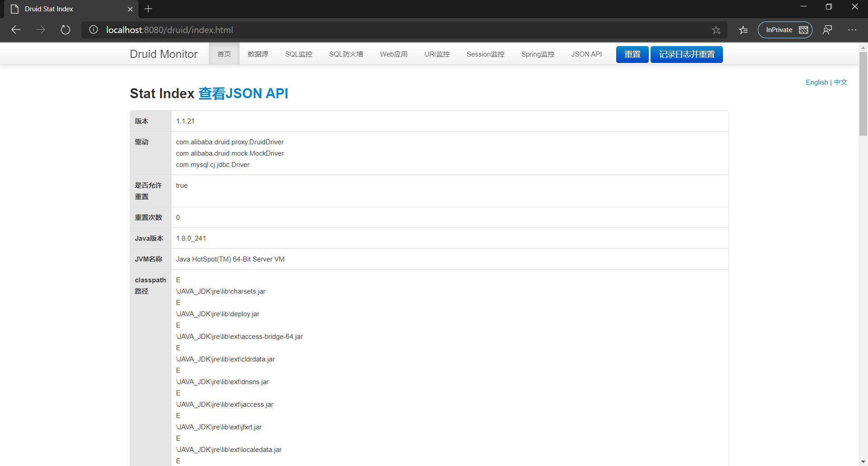Click the scrollbar down arrow
This screenshot has width=868, height=466.
pyautogui.click(x=863, y=461)
